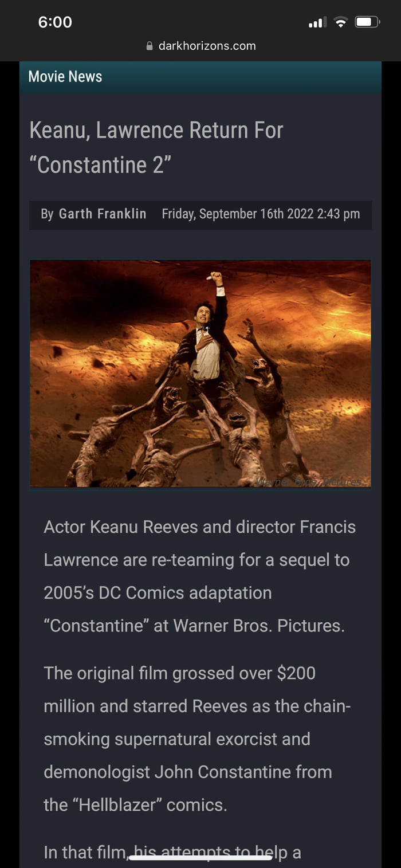Viewport: 401px width, 868px height.
Task: Tap the lock icon beside the URL
Action: 150,46
